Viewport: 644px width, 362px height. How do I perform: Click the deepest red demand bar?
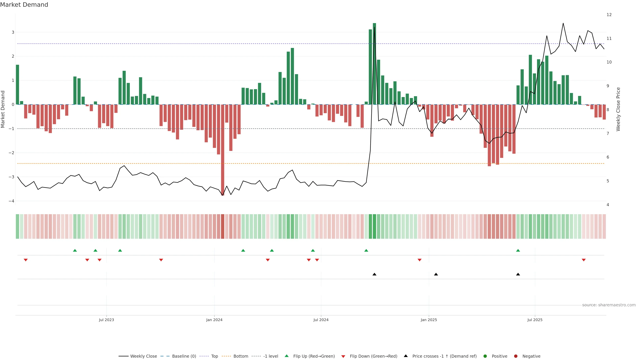pyautogui.click(x=223, y=150)
